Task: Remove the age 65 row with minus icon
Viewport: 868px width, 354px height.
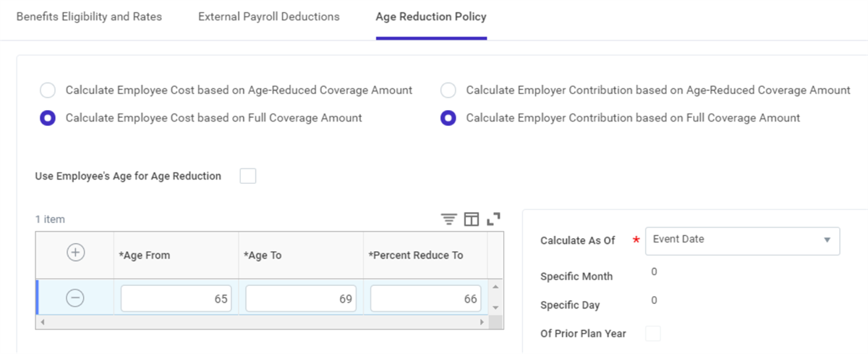Action: coord(75,298)
